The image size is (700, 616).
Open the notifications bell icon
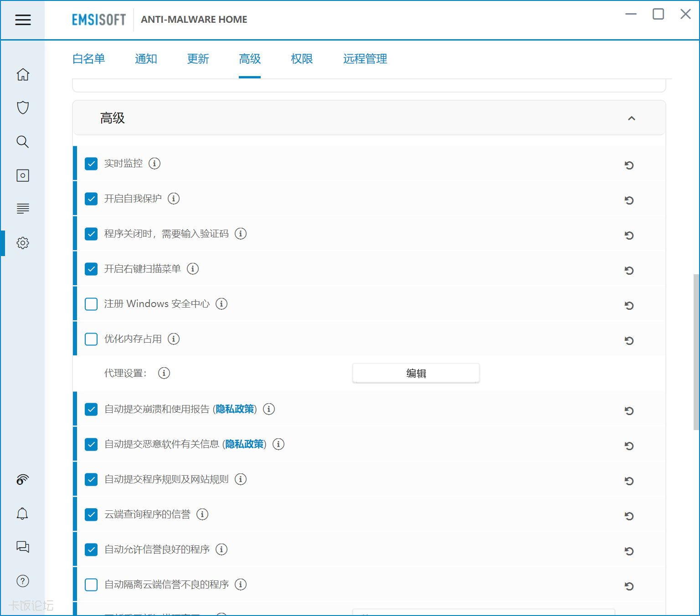coord(22,513)
